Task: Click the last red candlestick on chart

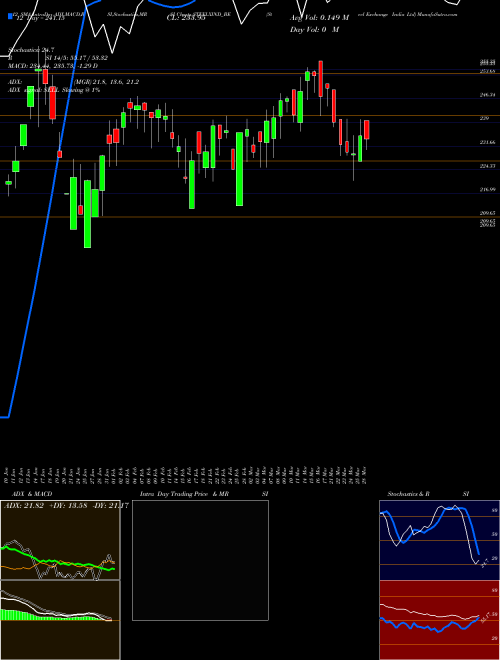Action: [x=367, y=130]
